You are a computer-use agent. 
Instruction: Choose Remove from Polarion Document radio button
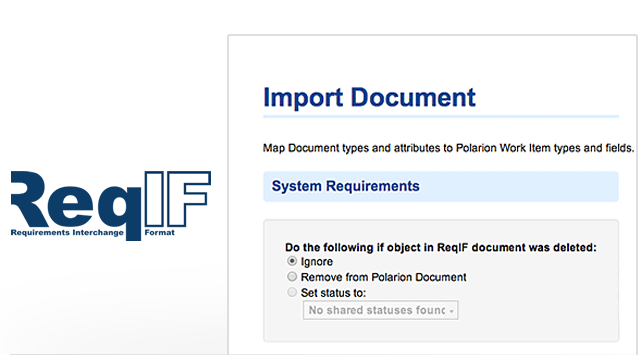[x=292, y=277]
